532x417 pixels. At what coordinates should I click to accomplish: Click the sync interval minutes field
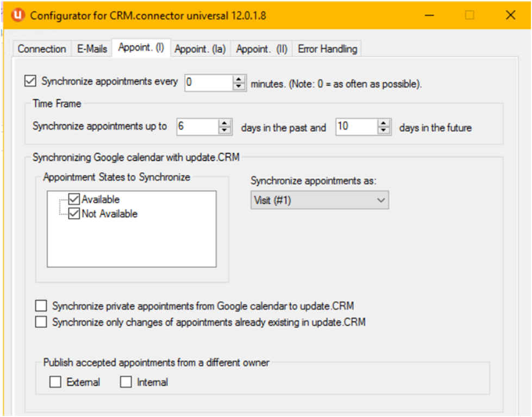[209, 83]
